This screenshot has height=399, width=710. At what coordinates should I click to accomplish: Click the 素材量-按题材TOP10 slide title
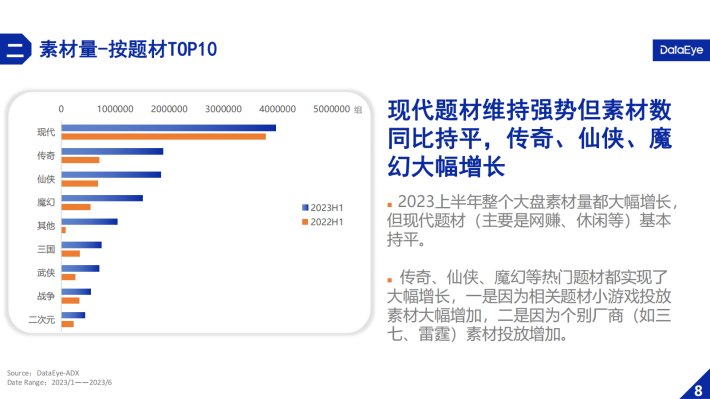click(128, 49)
